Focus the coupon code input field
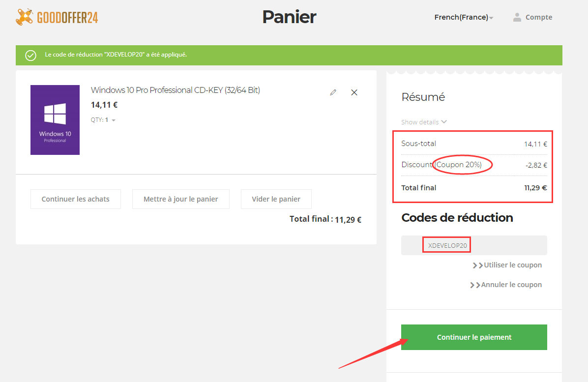Image resolution: width=588 pixels, height=382 pixels. pos(474,245)
